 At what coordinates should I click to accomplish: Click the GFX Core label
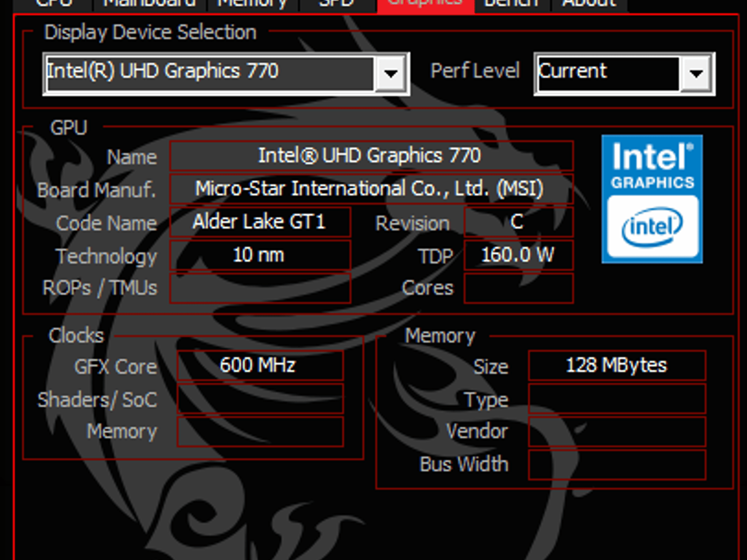[116, 366]
